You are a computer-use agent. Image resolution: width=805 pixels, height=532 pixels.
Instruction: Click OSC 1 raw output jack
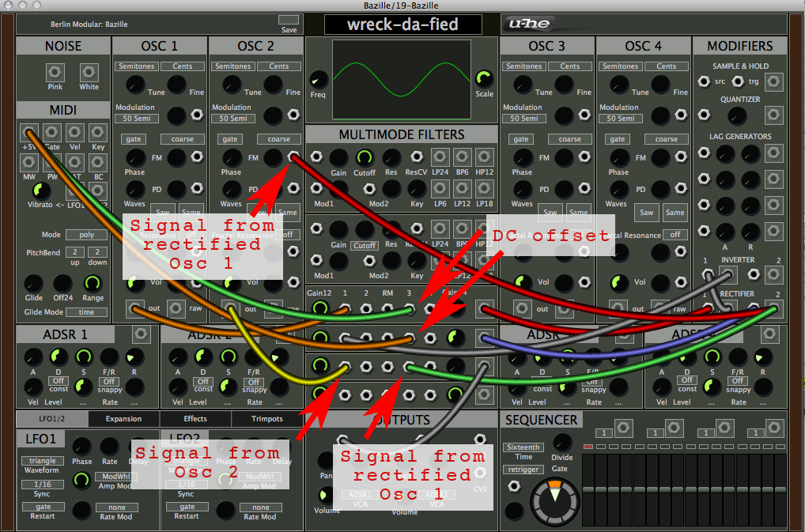coord(176,308)
